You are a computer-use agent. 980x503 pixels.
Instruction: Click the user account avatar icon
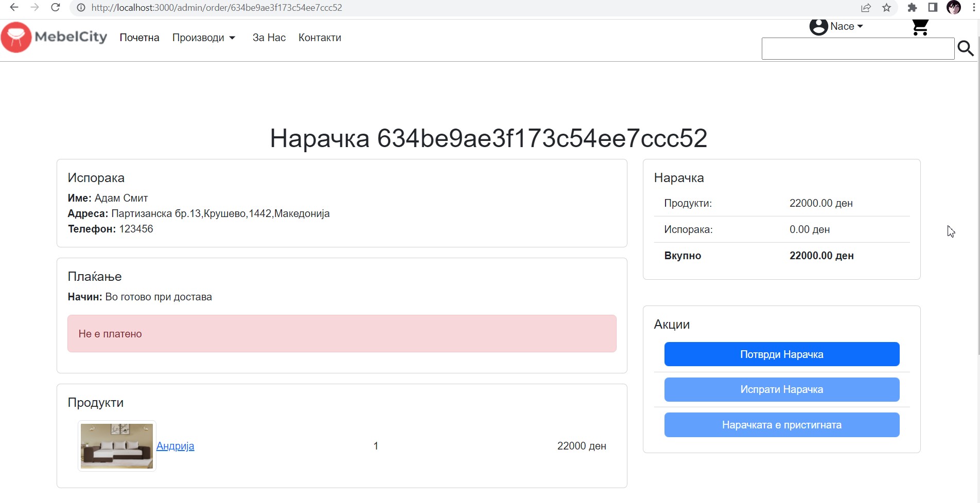click(818, 26)
